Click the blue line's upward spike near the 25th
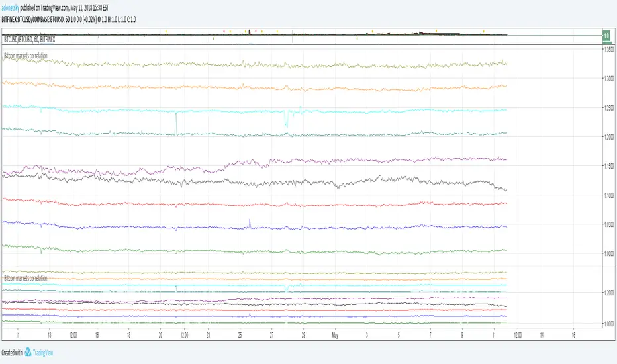The width and height of the screenshot is (617, 364). pyautogui.click(x=250, y=222)
